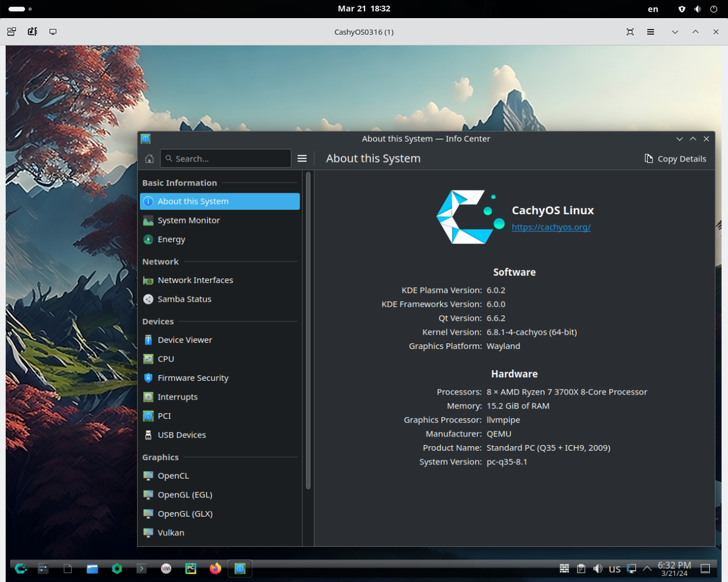Open the USB Devices page
This screenshot has height=582, width=728.
point(220,435)
